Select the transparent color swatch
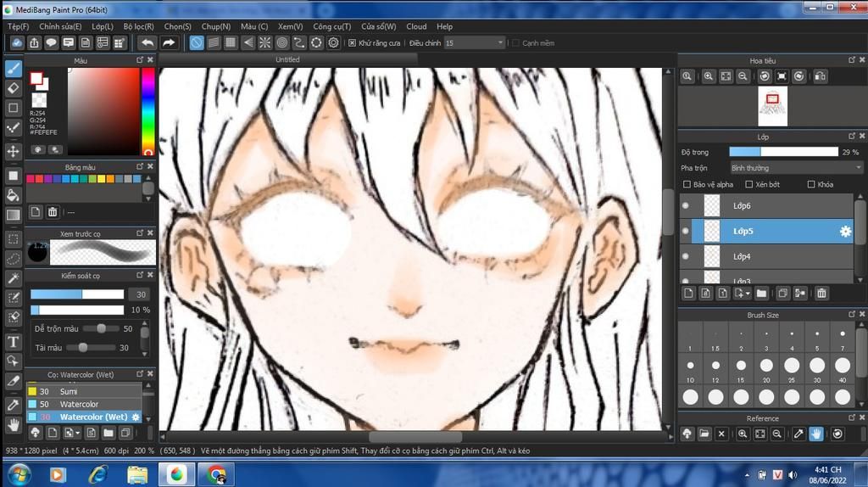868x487 pixels. pos(39,100)
